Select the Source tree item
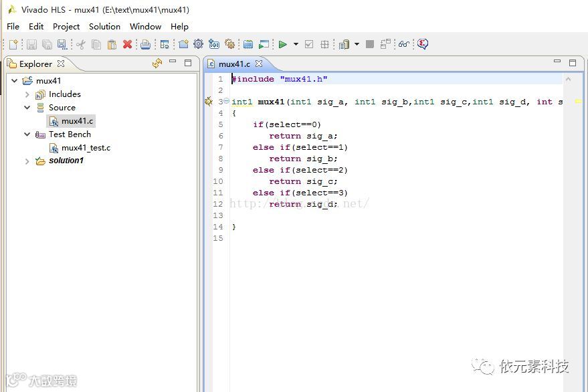The height and width of the screenshot is (392, 588). pyautogui.click(x=62, y=108)
